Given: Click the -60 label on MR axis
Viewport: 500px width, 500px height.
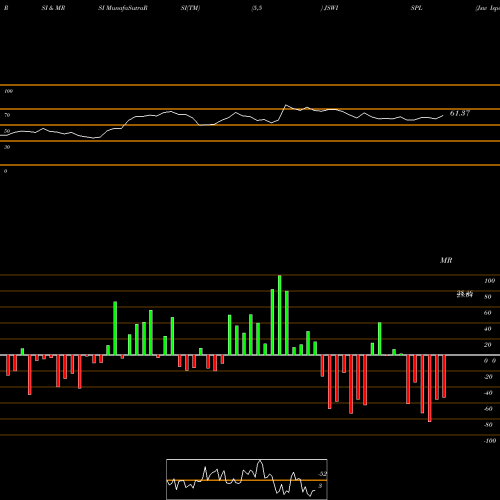Looking at the screenshot, I should click(x=488, y=409).
